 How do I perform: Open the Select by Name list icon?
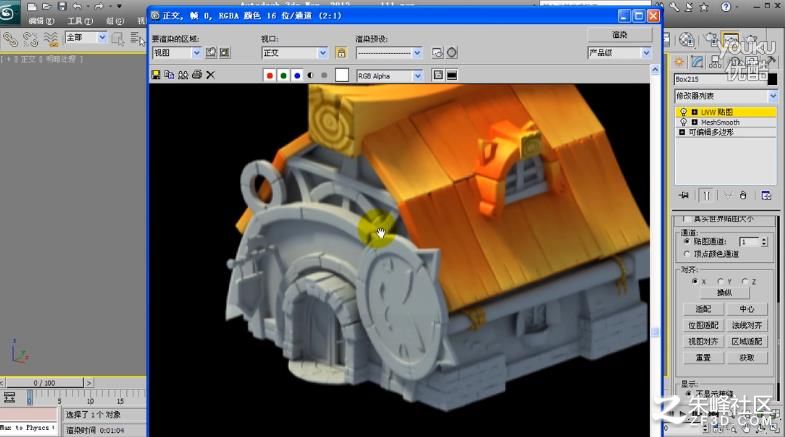tap(137, 39)
